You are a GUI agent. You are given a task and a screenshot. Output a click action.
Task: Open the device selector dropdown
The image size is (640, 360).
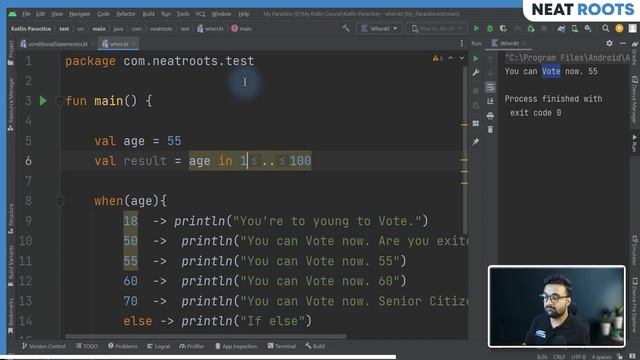click(436, 29)
